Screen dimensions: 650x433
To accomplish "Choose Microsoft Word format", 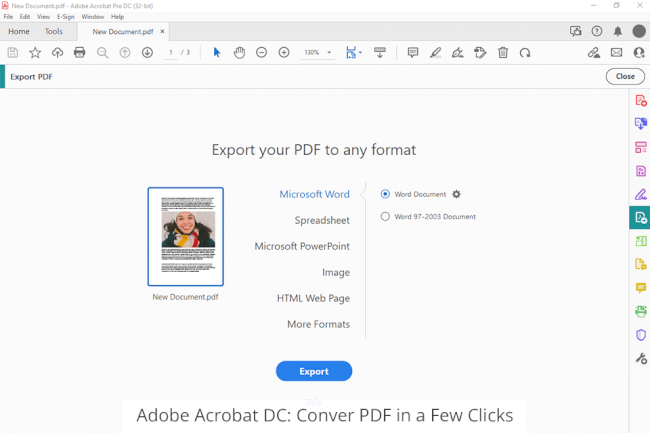I will click(x=314, y=194).
